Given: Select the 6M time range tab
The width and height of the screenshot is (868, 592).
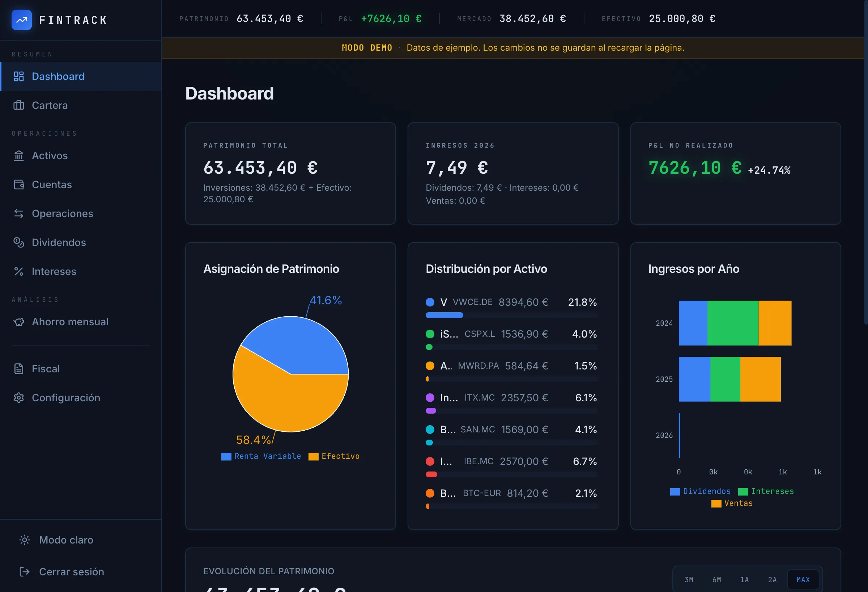Looking at the screenshot, I should pyautogui.click(x=716, y=580).
